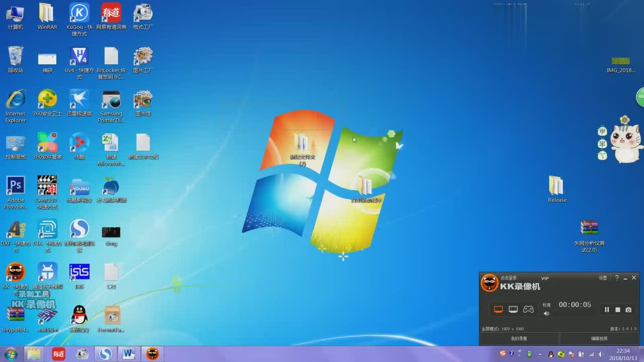The image size is (644, 362).
Task: Select the 图片馆 desktop icon
Action: coord(143,103)
